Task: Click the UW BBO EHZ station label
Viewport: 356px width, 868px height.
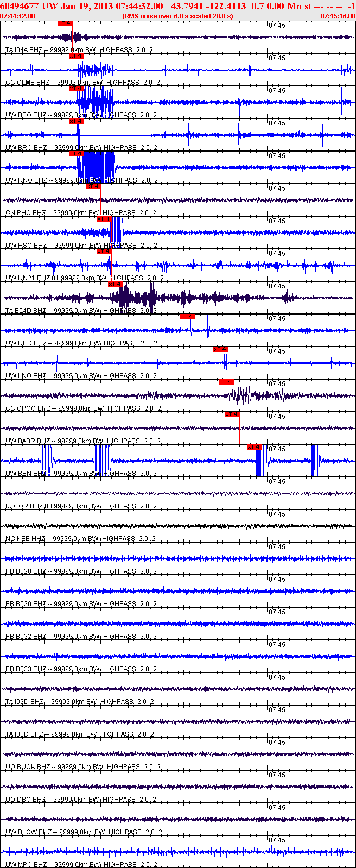Action: 26,115
